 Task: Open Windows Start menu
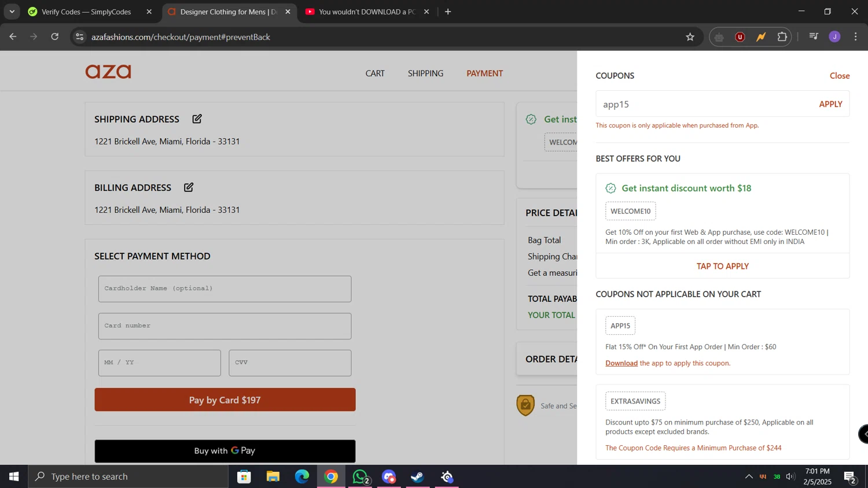pyautogui.click(x=14, y=476)
